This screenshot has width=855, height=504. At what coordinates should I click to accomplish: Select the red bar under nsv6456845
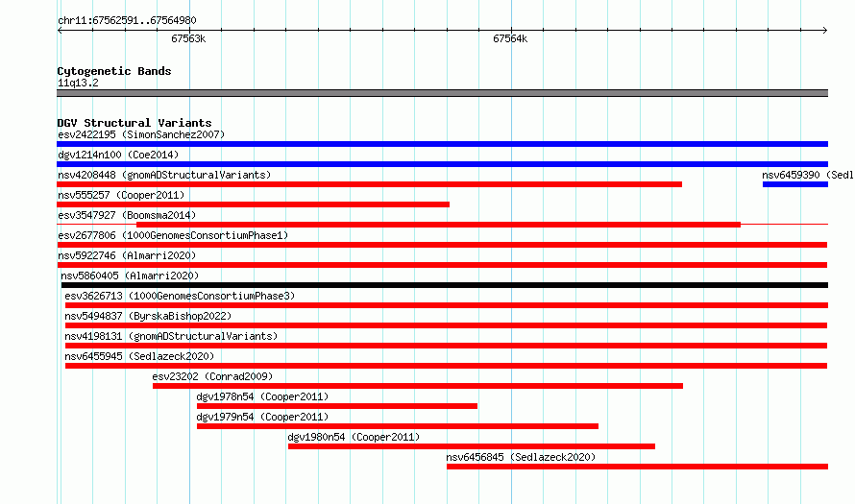[x=638, y=467]
